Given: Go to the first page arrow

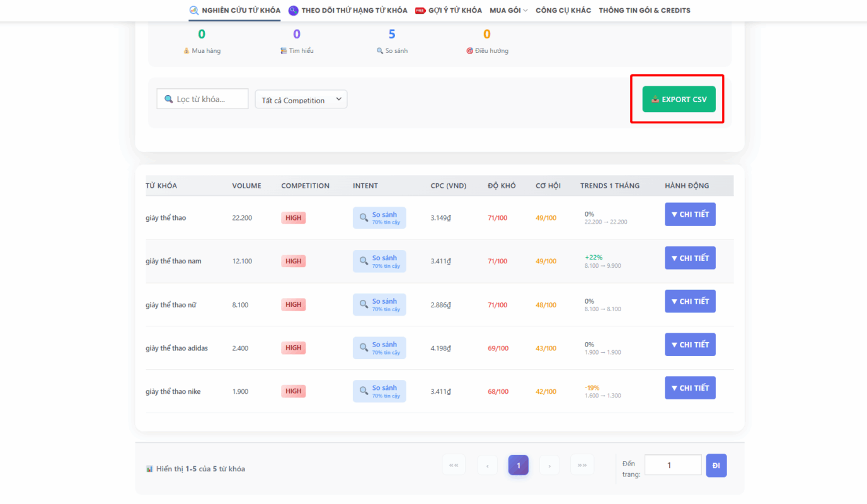Looking at the screenshot, I should coord(454,466).
